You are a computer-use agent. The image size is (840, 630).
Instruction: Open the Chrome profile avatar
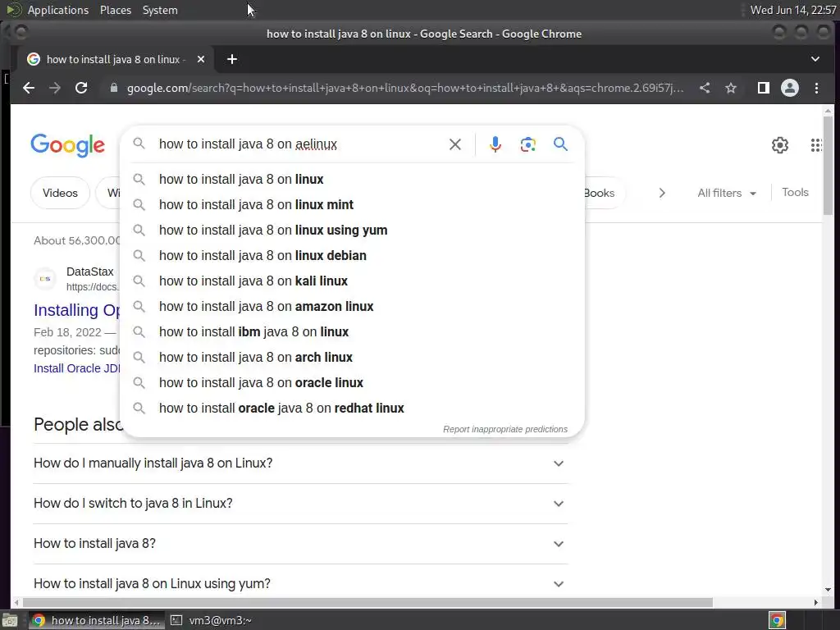(790, 88)
